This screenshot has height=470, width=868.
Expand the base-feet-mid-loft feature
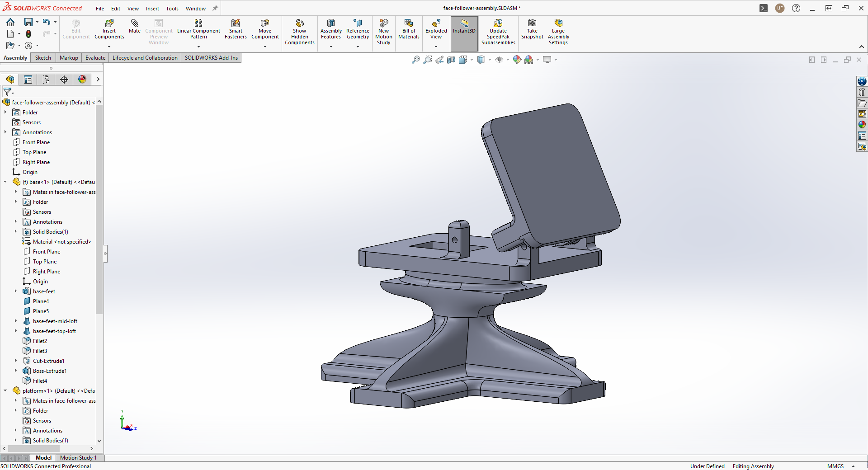(x=15, y=321)
